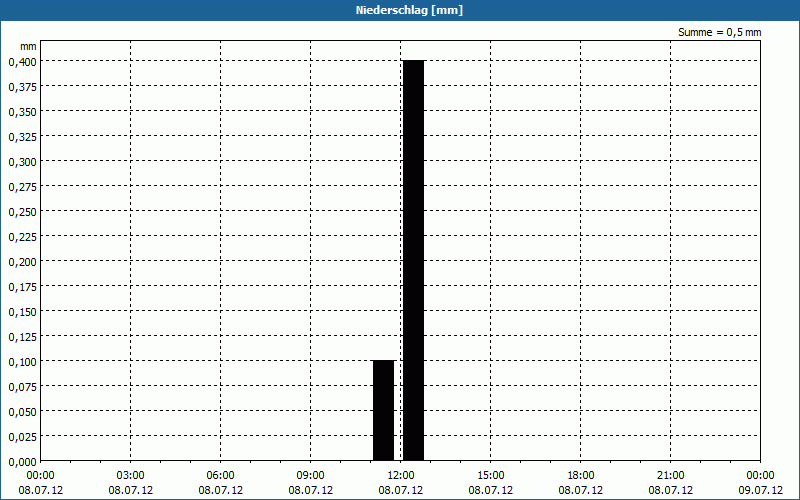Click the 08.07.12 date under 12:00
The width and height of the screenshot is (800, 500).
401,490
